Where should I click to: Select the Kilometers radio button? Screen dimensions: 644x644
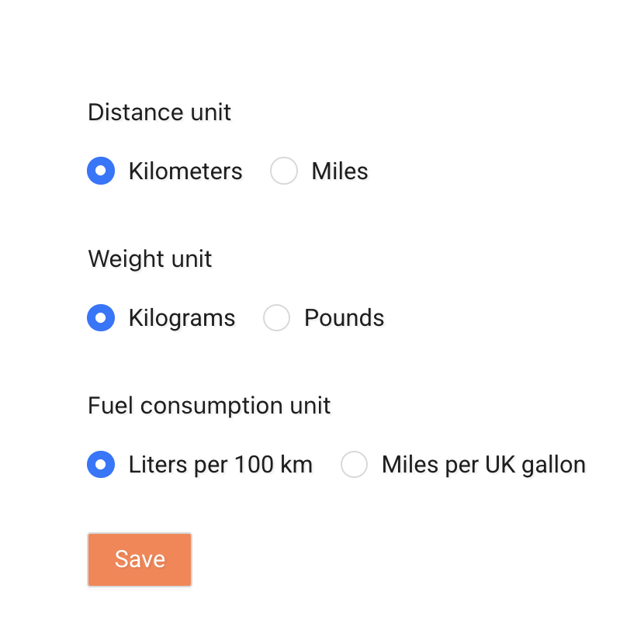(101, 171)
